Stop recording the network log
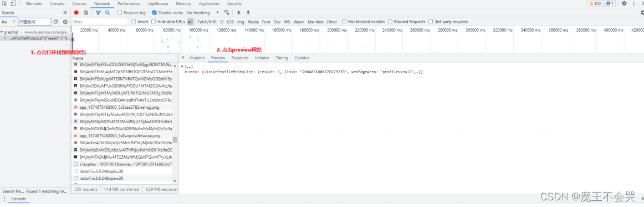 tap(76, 13)
